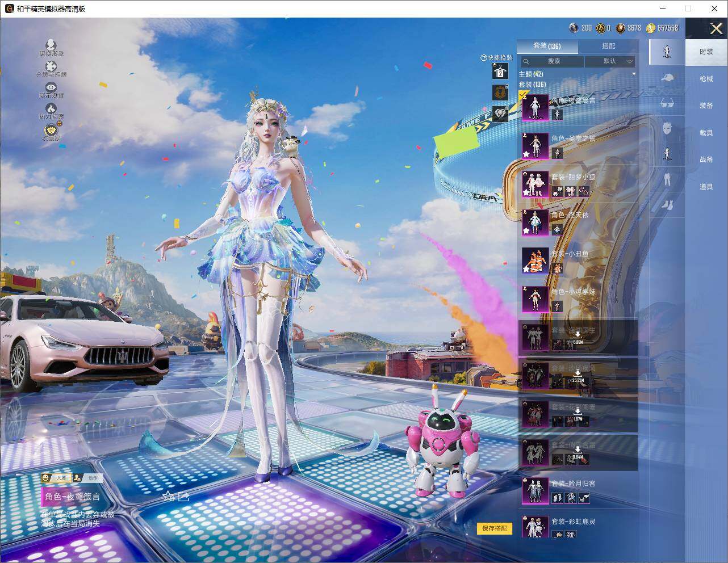Open the 战备 side menu
This screenshot has width=728, height=563.
click(706, 159)
